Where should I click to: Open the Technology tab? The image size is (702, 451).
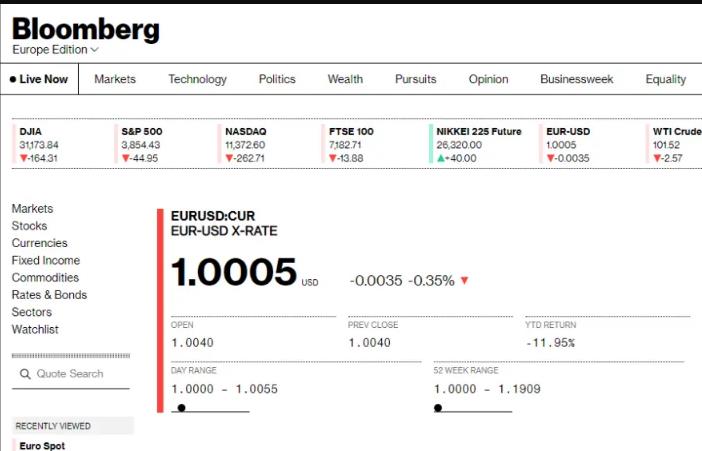click(197, 79)
